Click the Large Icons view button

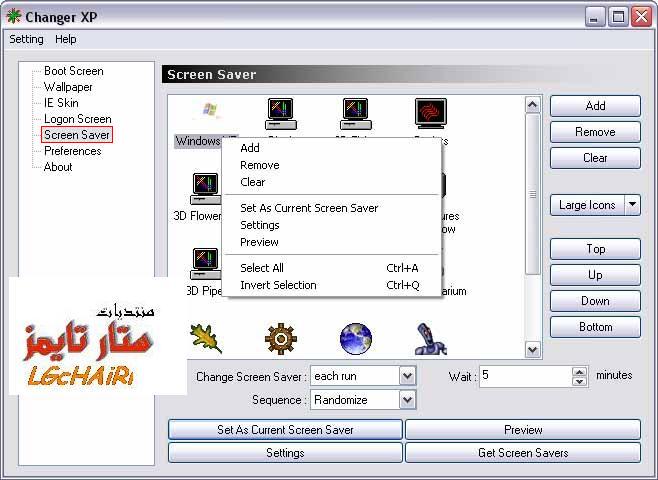587,205
